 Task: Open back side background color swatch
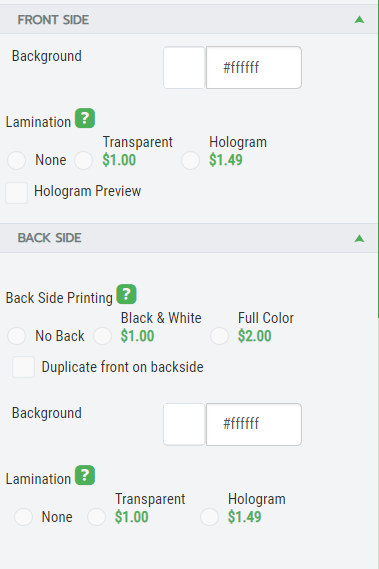(x=184, y=424)
